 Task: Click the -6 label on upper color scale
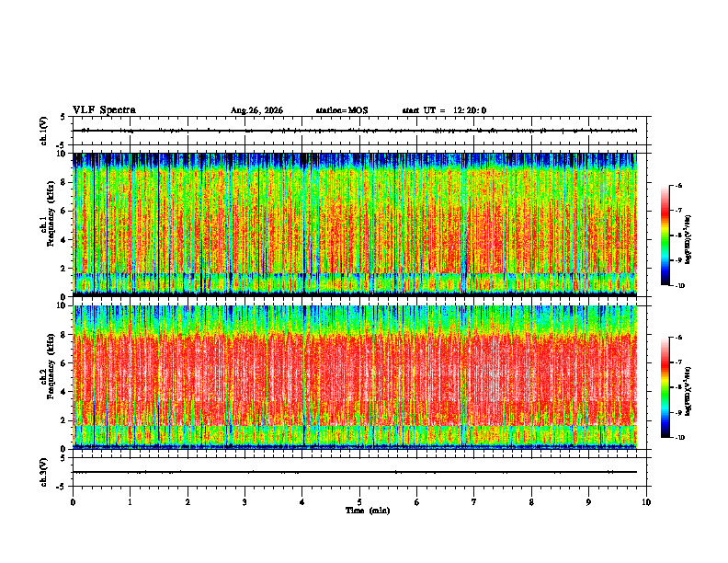(679, 185)
